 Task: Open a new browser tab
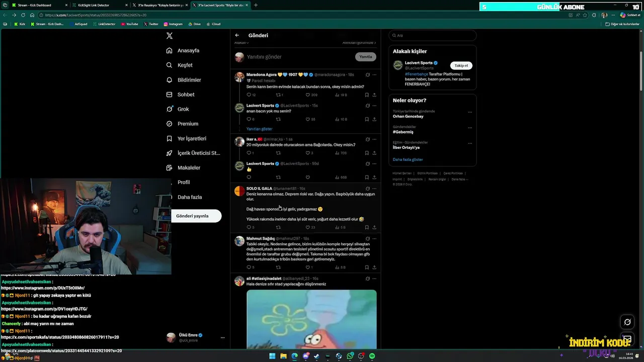pyautogui.click(x=256, y=5)
